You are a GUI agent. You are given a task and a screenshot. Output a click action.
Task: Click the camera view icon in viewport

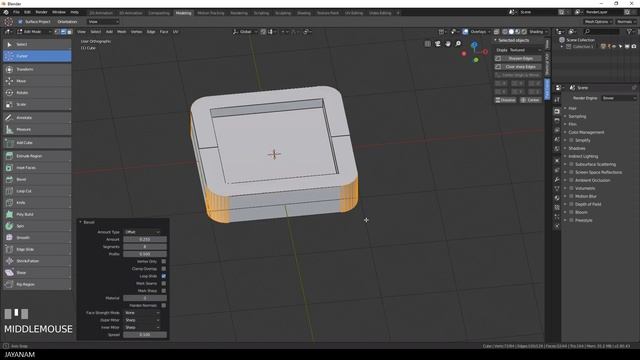click(x=438, y=44)
